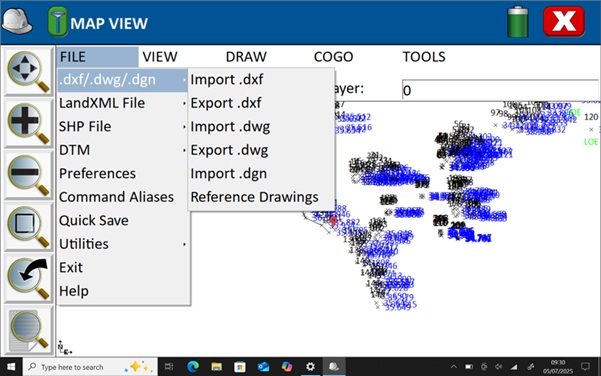The image size is (601, 376).
Task: Select Import .dxf option
Action: 261,80
